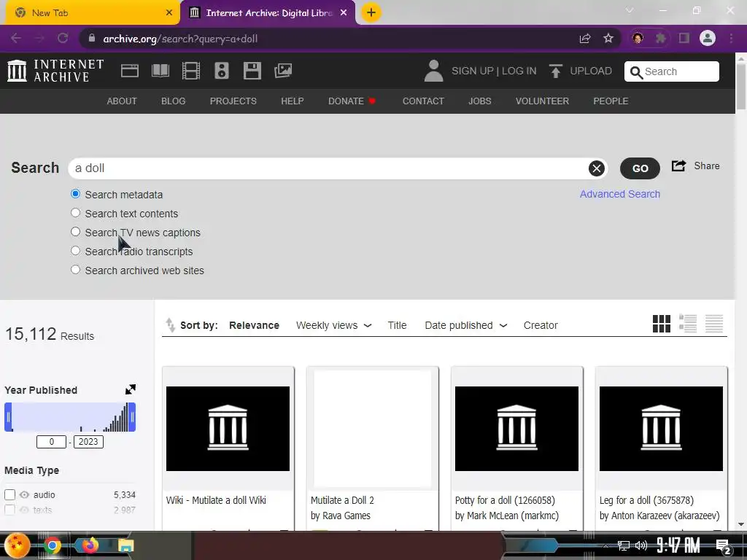Click the browser address bar URL
The width and height of the screenshot is (747, 560).
click(x=181, y=39)
